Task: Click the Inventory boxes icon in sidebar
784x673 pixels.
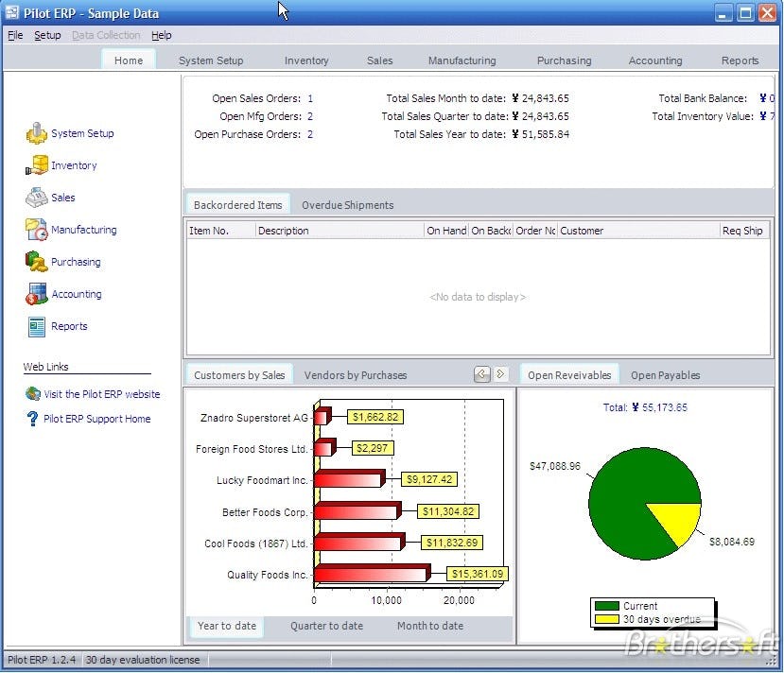Action: coord(37,164)
